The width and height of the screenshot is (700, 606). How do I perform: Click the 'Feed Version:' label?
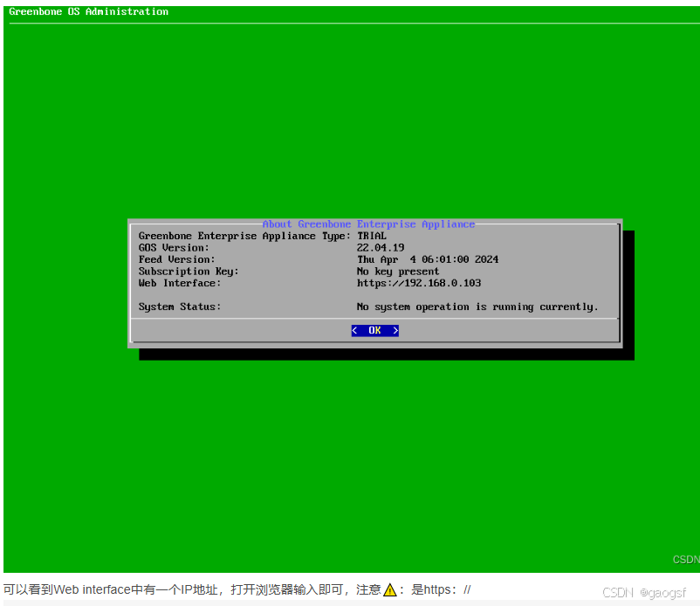pos(177,259)
